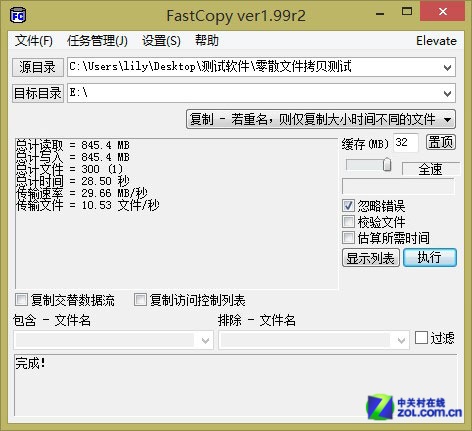Close the FastCopy window
The image size is (472, 431).
click(443, 12)
